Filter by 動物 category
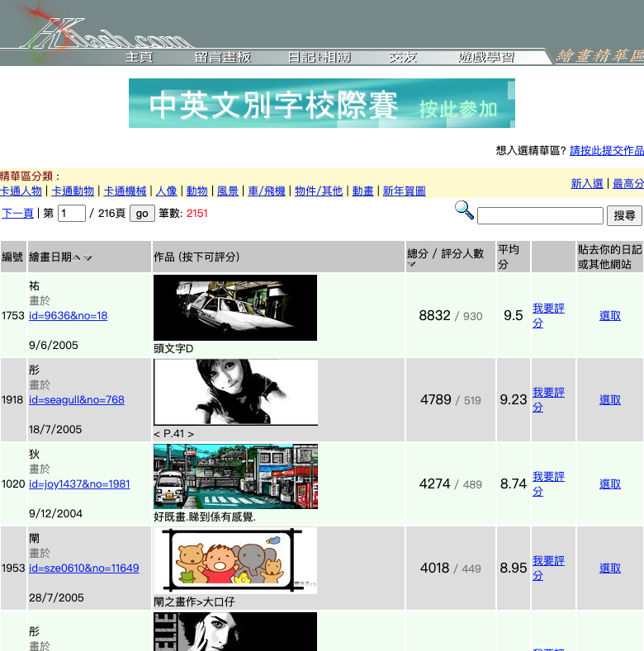Image resolution: width=644 pixels, height=651 pixels. tap(197, 191)
